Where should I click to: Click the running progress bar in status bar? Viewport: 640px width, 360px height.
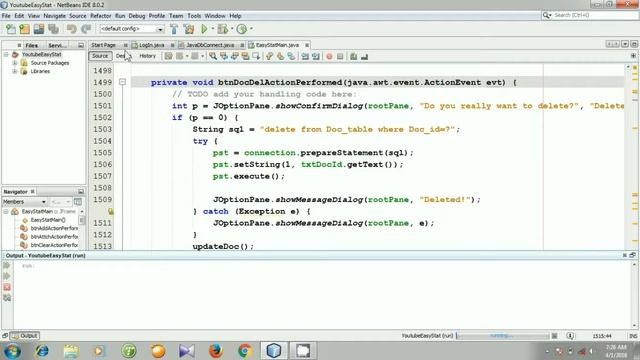coord(502,336)
